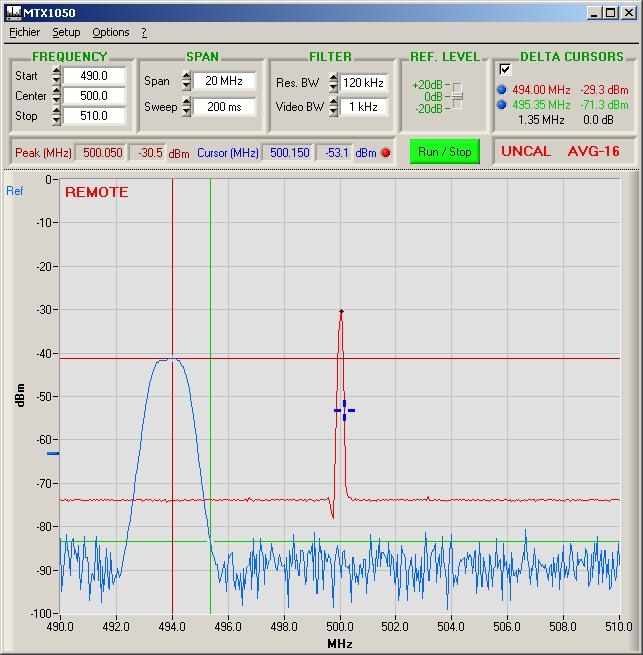Maximize the MTX1050 window

pos(610,13)
